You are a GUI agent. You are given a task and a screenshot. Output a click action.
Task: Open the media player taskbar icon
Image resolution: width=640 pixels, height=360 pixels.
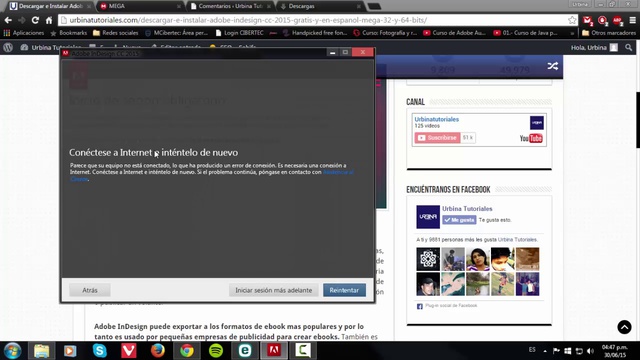pos(70,351)
